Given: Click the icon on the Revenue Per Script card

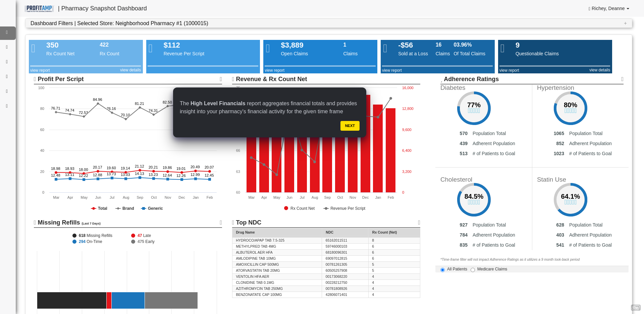Looking at the screenshot, I should coord(151,49).
